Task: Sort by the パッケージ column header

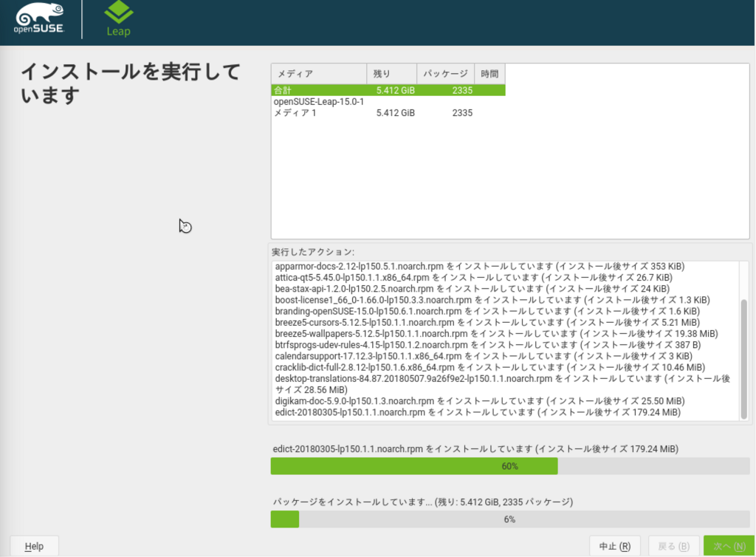Action: [445, 74]
